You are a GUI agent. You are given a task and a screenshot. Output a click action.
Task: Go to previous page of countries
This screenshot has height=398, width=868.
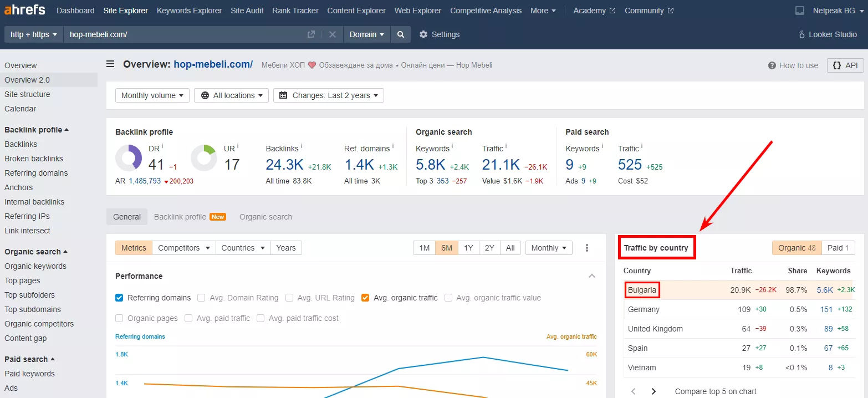634,391
